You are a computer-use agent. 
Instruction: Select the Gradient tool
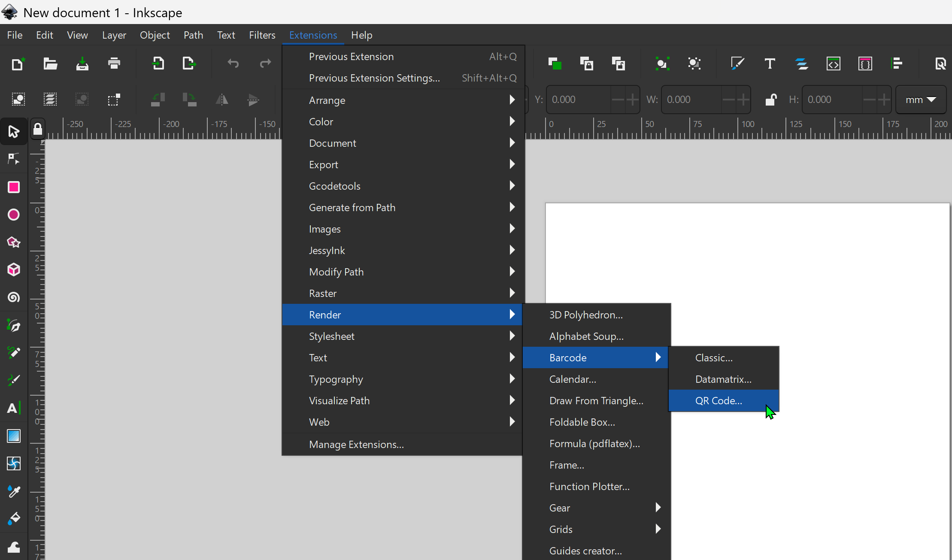click(14, 436)
